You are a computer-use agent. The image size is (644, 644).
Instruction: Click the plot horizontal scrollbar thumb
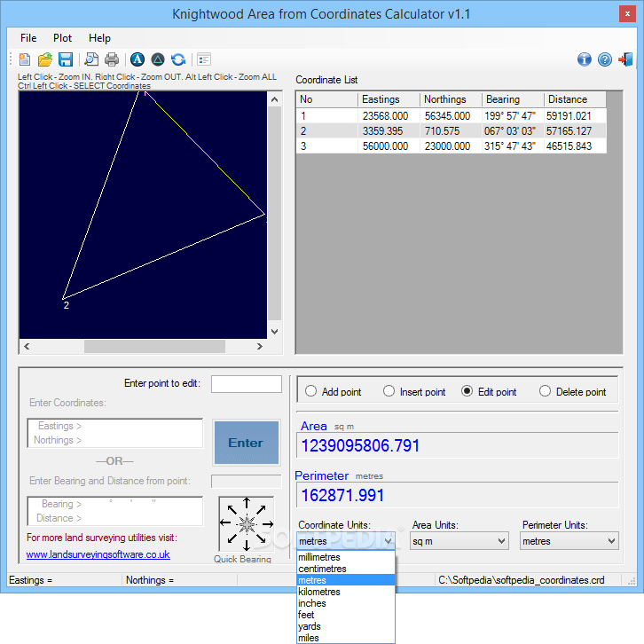[x=154, y=346]
